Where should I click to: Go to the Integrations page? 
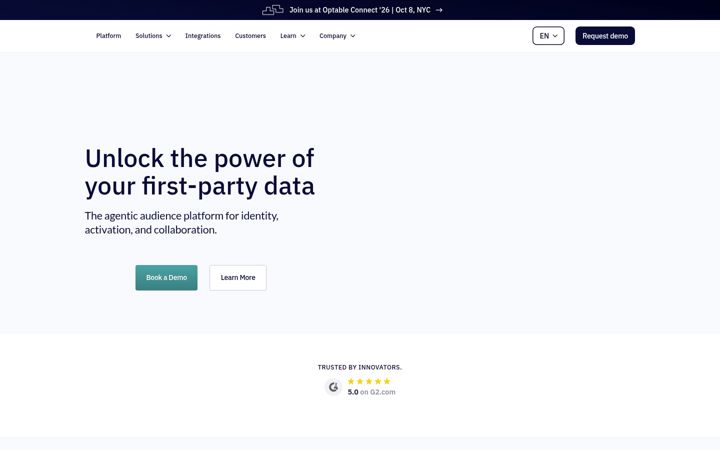[203, 36]
